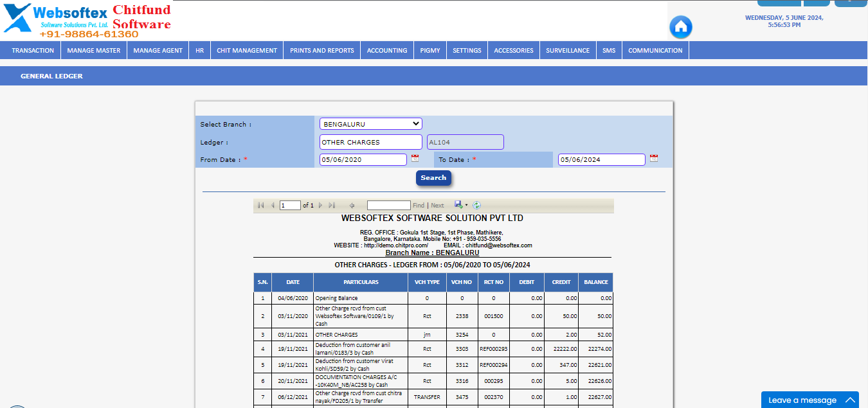
Task: Focus the Ledger name field
Action: click(370, 142)
